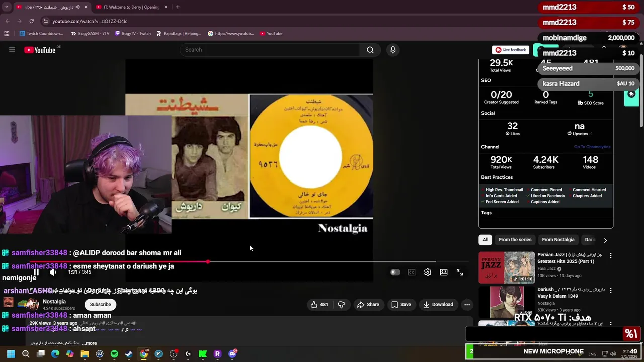The height and width of the screenshot is (362, 644).
Task: Toggle the autoplay switch in the player
Action: (x=395, y=272)
